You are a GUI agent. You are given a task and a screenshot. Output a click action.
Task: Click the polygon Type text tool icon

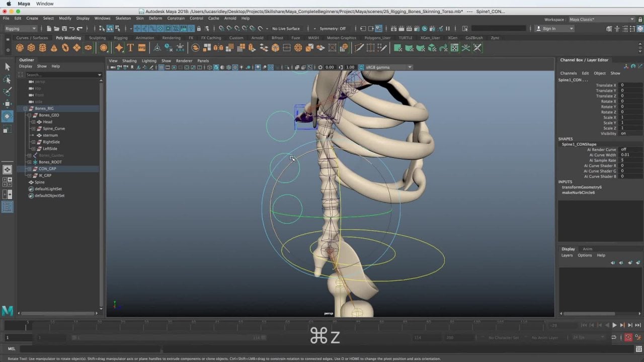coord(130,48)
